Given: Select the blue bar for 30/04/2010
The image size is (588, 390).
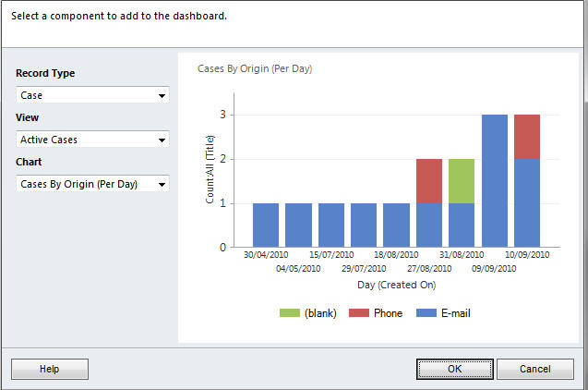Looking at the screenshot, I should coord(266,225).
